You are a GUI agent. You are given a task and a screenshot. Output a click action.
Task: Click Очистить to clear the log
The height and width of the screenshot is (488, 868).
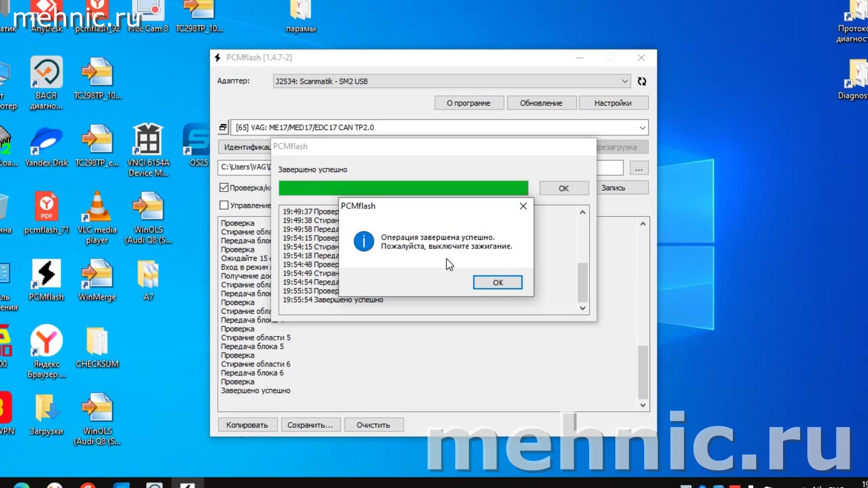(373, 425)
